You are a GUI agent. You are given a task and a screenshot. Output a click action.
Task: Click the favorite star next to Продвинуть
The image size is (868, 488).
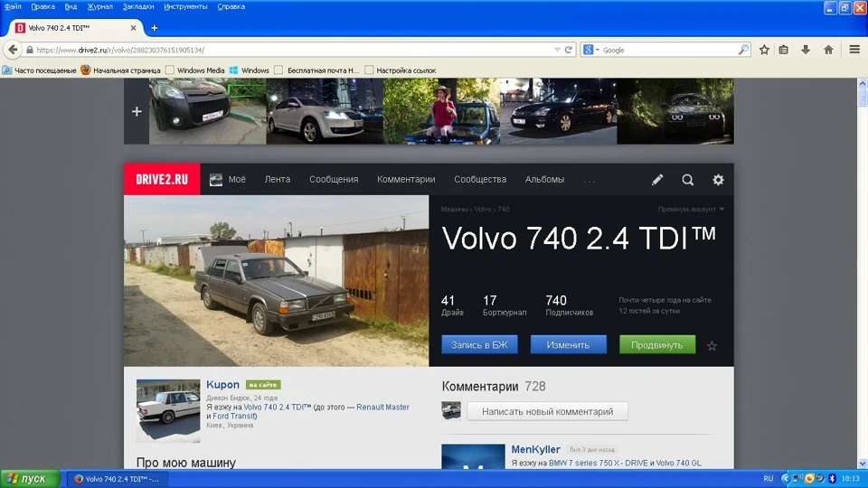[x=712, y=346]
